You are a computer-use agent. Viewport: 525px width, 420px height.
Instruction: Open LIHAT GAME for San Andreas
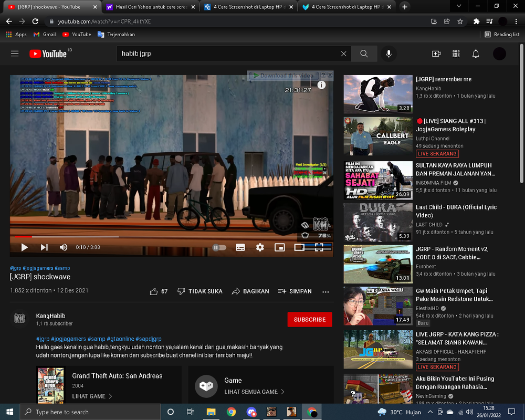92,396
